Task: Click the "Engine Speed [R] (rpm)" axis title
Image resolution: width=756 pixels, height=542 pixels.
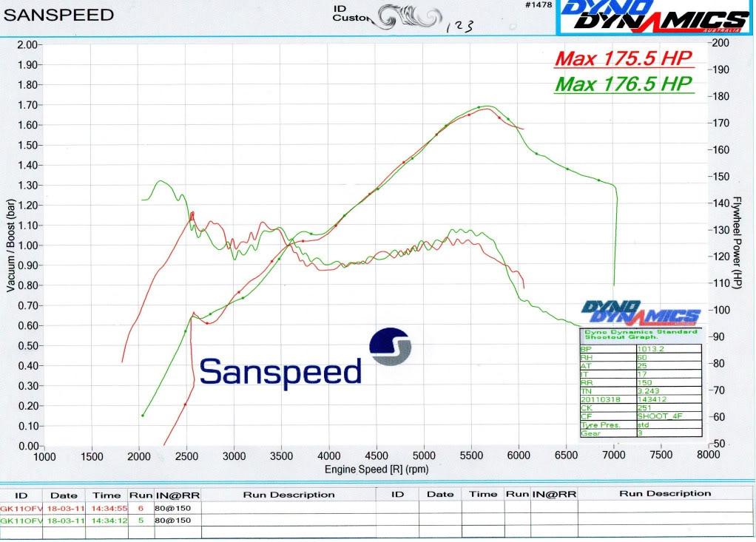Action: [x=377, y=470]
